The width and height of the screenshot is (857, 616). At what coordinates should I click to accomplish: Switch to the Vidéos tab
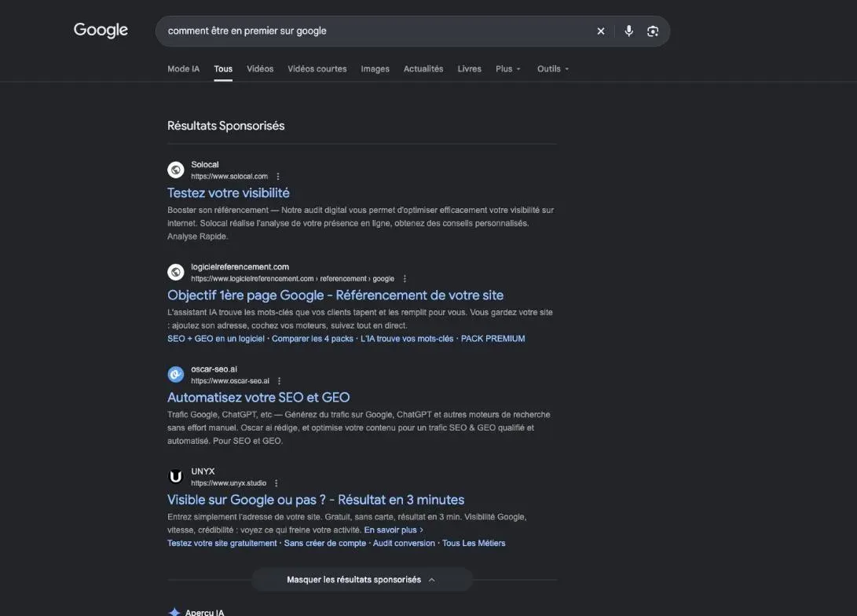[260, 69]
